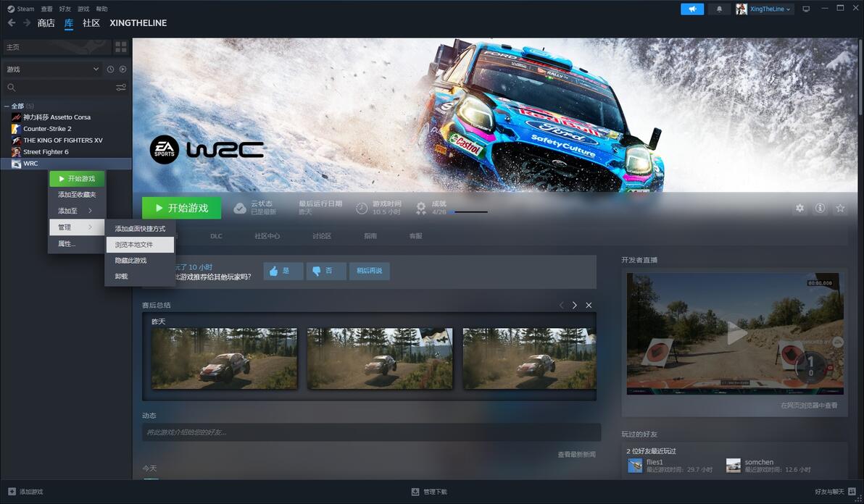Select Counter-Strike 2 in library
Viewport: 864px width, 504px height.
(x=66, y=129)
